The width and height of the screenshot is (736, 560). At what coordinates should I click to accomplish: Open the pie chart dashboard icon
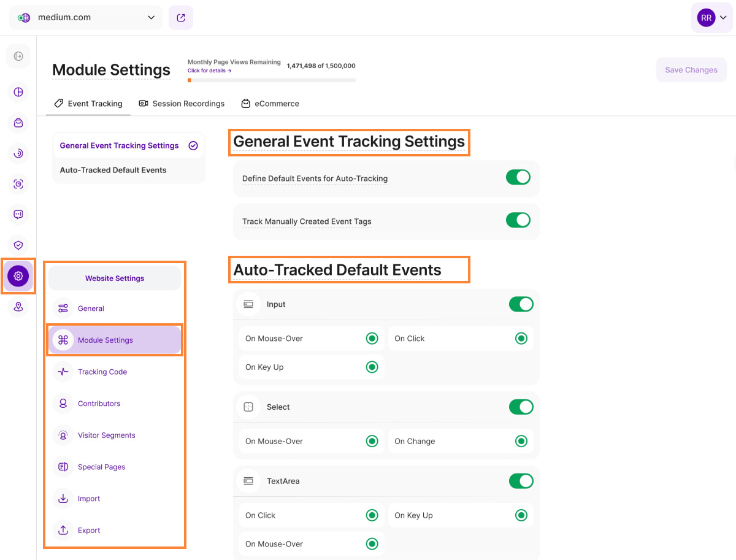pyautogui.click(x=18, y=92)
